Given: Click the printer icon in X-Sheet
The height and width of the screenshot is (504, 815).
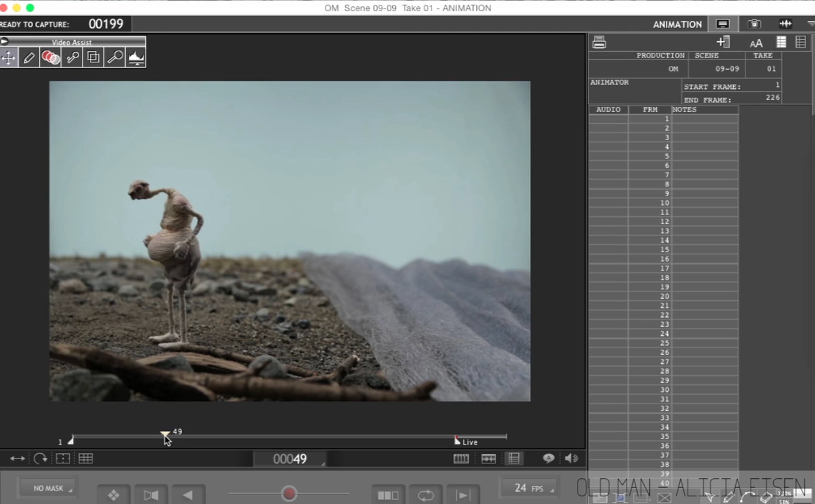Looking at the screenshot, I should point(599,42).
